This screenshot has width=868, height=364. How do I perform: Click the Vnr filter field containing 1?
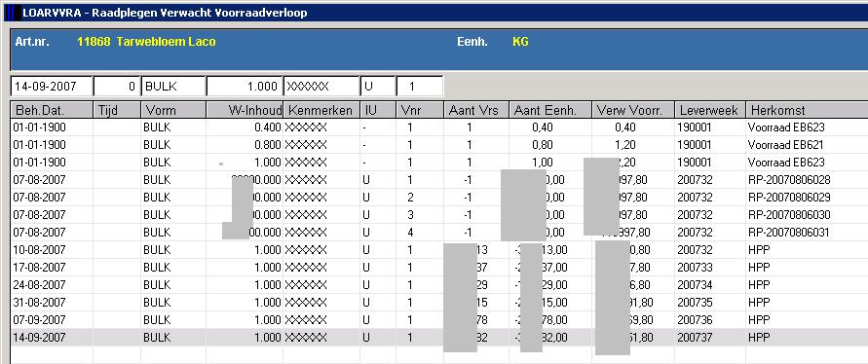click(420, 87)
